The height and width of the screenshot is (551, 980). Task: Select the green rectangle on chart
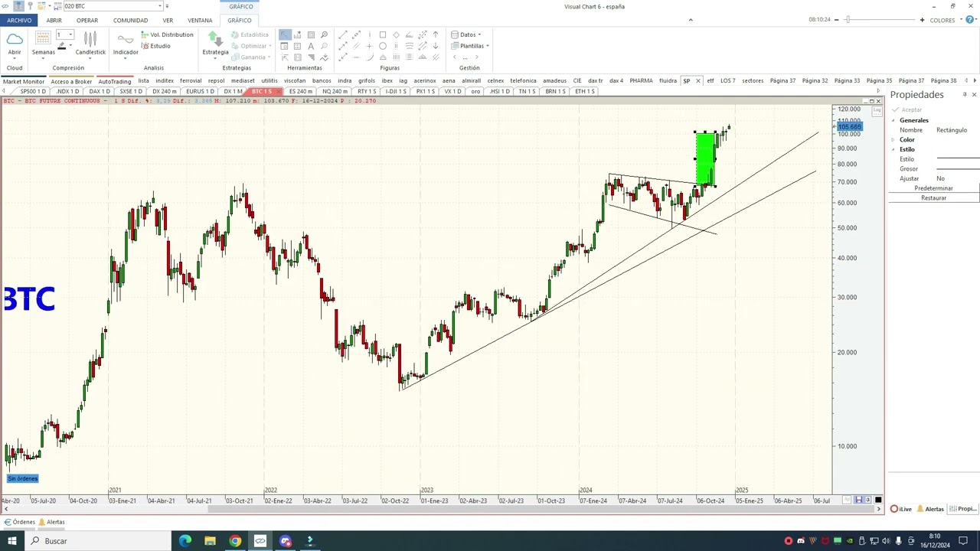[x=705, y=159]
